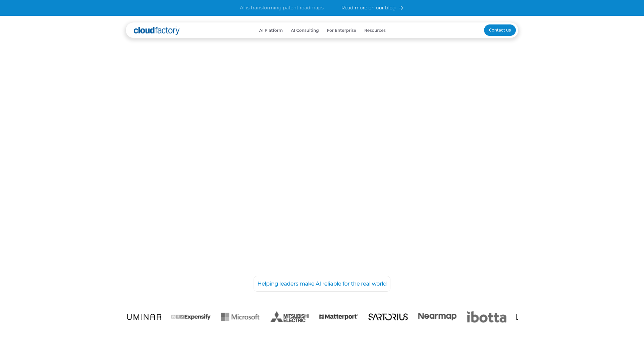Open the AI Platform navigation item

pyautogui.click(x=271, y=30)
